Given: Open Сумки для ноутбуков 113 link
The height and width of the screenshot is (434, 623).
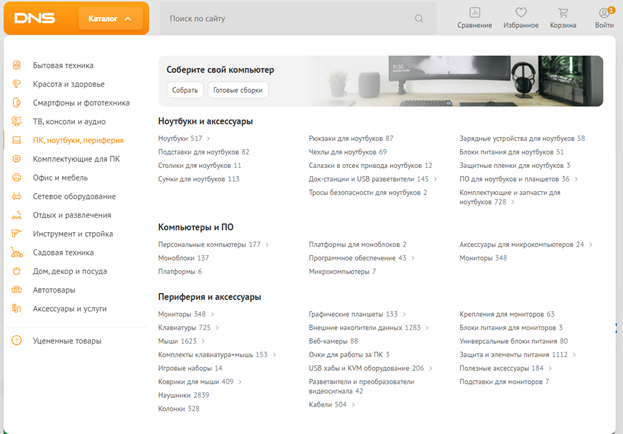Looking at the screenshot, I should (x=199, y=179).
